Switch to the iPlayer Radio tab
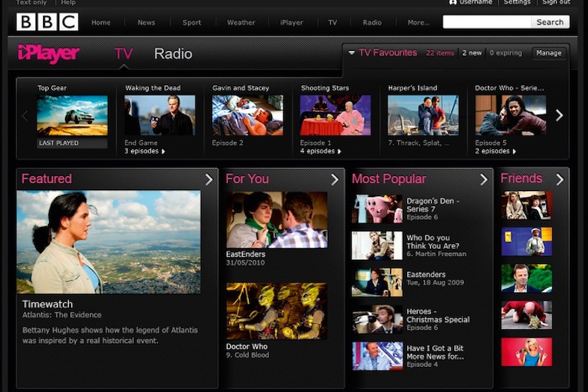Screen dimensions: 588x392 point(173,53)
